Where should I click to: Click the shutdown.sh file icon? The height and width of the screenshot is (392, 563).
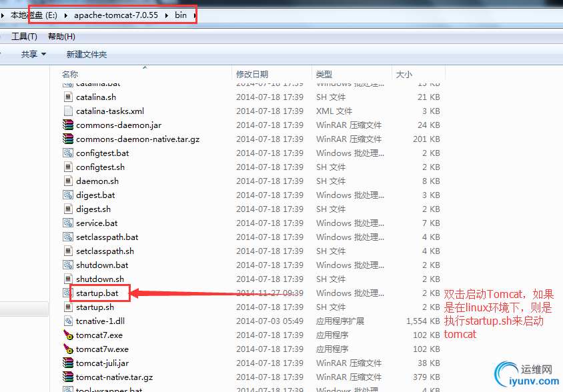[68, 279]
